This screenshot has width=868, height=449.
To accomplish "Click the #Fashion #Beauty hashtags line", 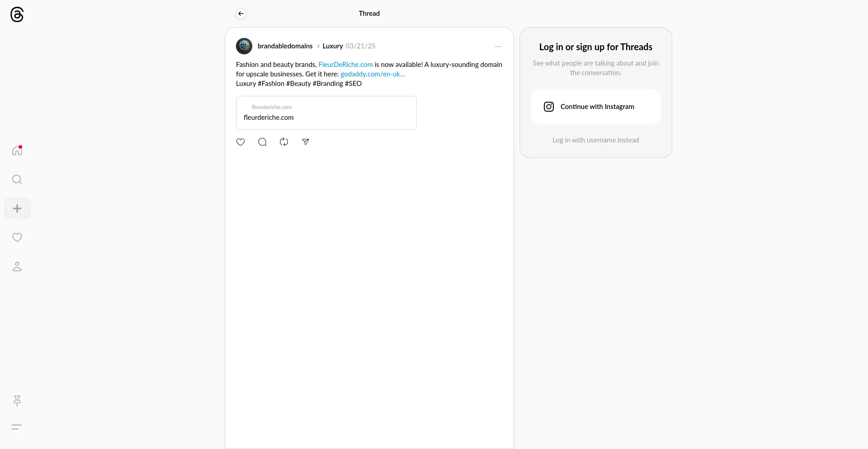I will tap(299, 84).
